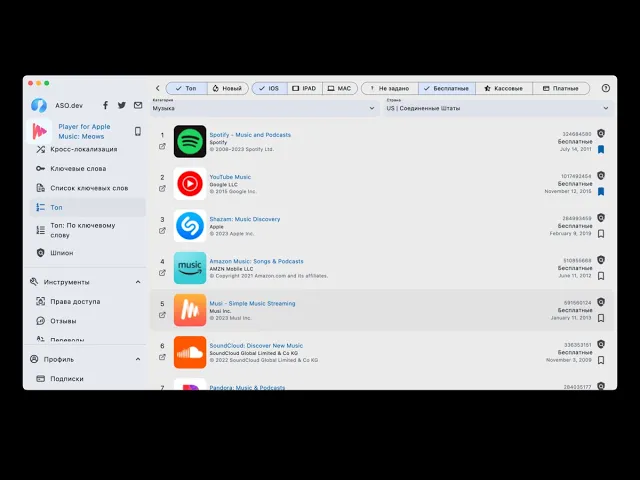Go back with the chevron arrow
The height and width of the screenshot is (480, 640).
coord(158,88)
